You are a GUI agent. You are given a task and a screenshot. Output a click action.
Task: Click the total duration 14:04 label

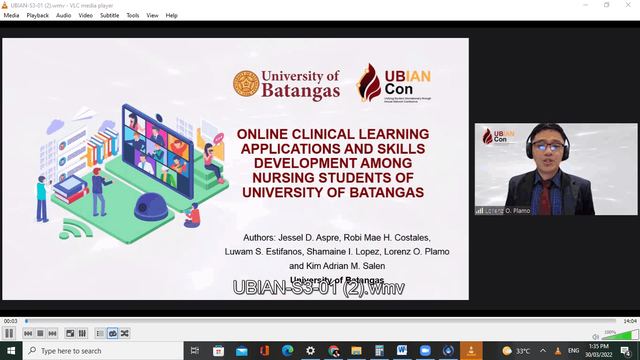630,321
